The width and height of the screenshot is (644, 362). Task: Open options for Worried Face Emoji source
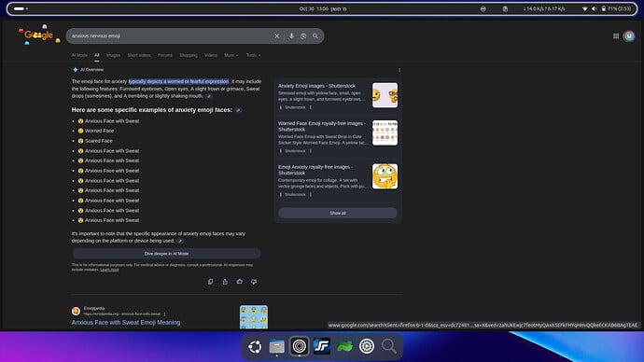[311, 151]
